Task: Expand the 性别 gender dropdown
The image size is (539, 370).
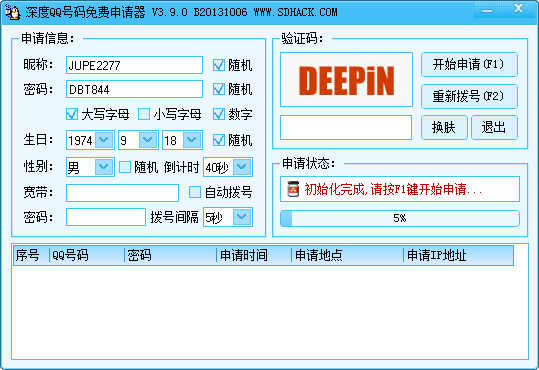Action: coord(104,167)
